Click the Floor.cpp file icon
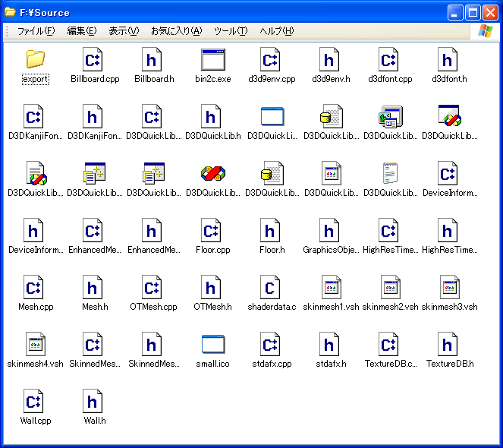Image resolution: width=503 pixels, height=448 pixels. click(x=212, y=231)
